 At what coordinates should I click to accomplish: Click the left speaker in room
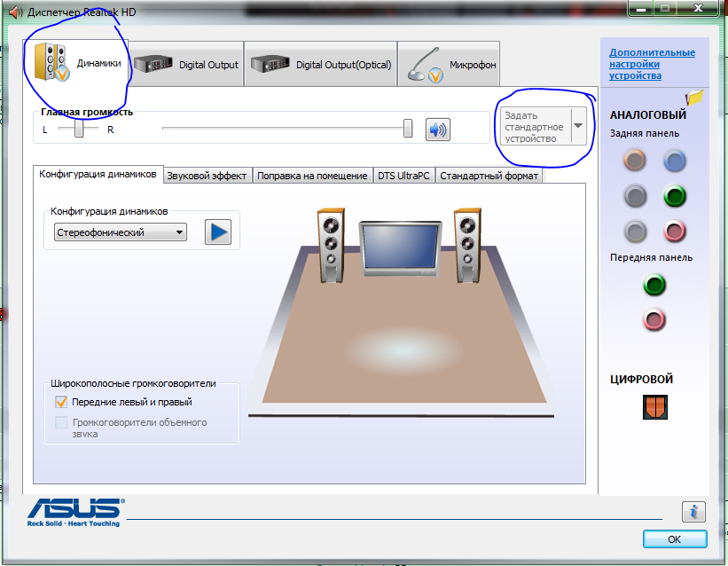pos(331,246)
